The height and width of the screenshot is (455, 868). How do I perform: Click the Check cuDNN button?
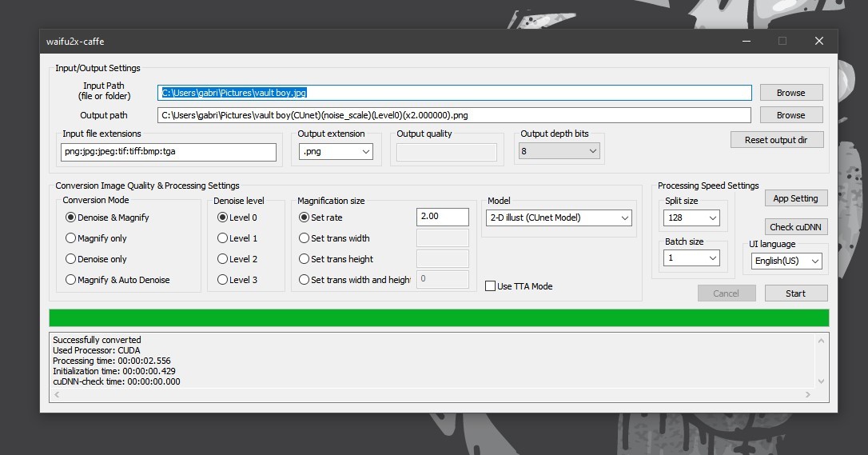tap(795, 227)
